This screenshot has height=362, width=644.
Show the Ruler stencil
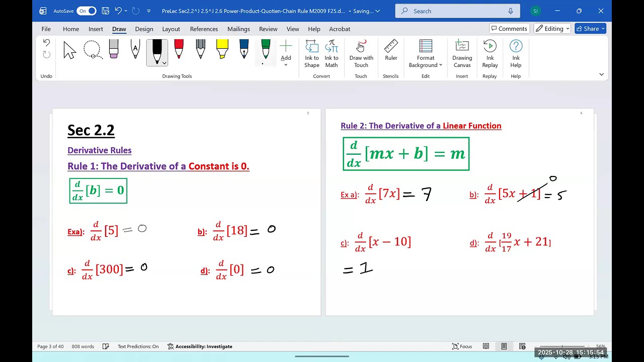[391, 51]
